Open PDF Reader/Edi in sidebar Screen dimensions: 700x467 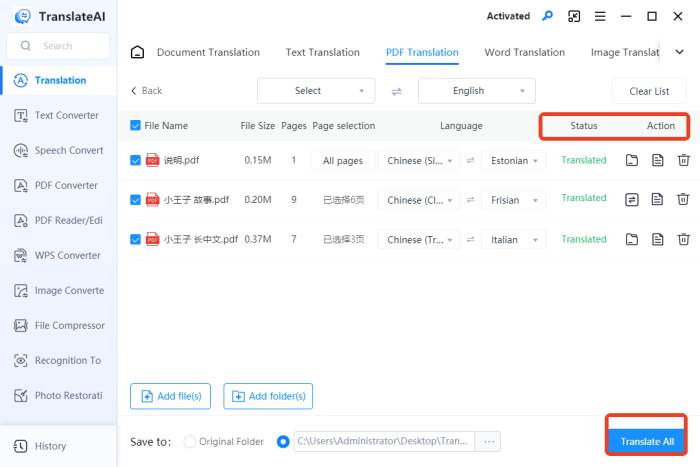58,221
